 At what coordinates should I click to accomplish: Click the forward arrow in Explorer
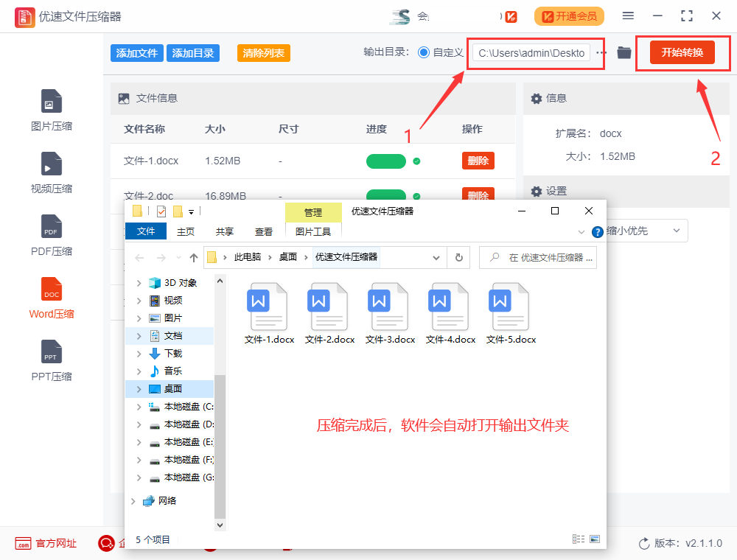pos(161,257)
